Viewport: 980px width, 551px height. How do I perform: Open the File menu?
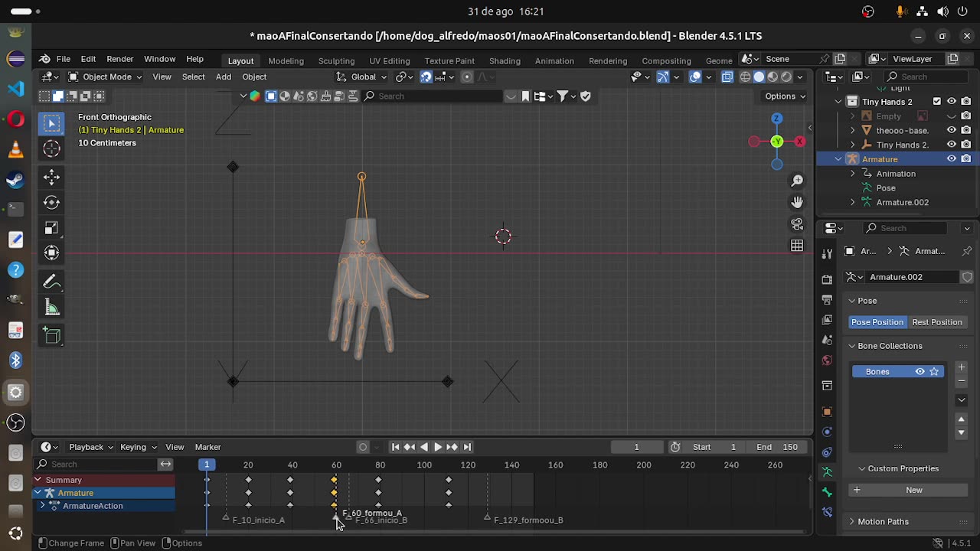[x=64, y=59]
